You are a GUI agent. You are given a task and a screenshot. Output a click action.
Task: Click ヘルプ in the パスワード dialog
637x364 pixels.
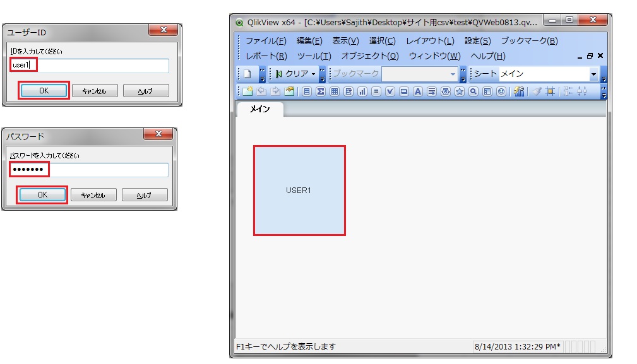[145, 195]
